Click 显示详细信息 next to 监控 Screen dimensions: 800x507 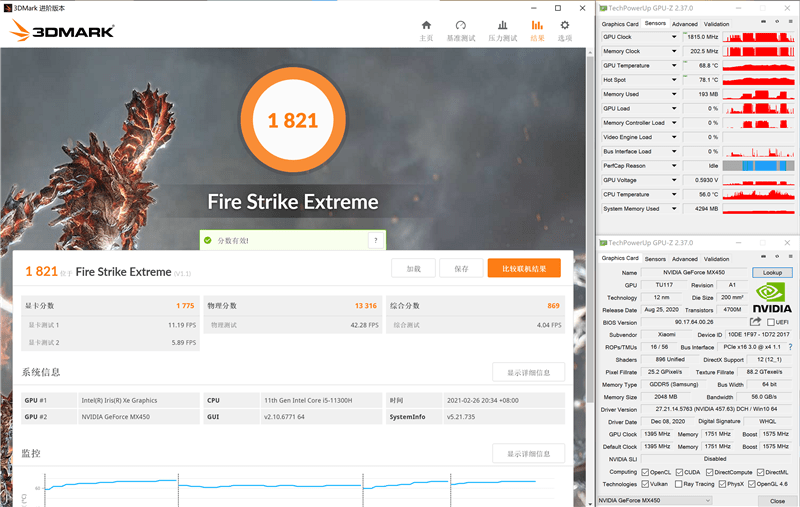coord(529,453)
